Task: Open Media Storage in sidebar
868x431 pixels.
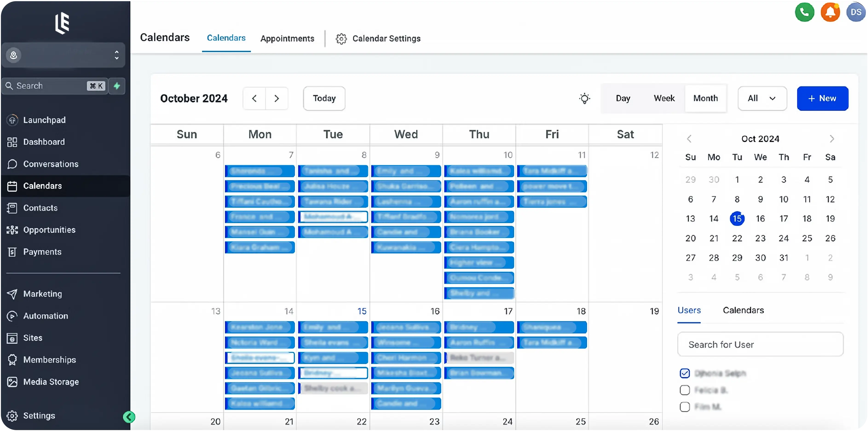Action: (x=51, y=382)
